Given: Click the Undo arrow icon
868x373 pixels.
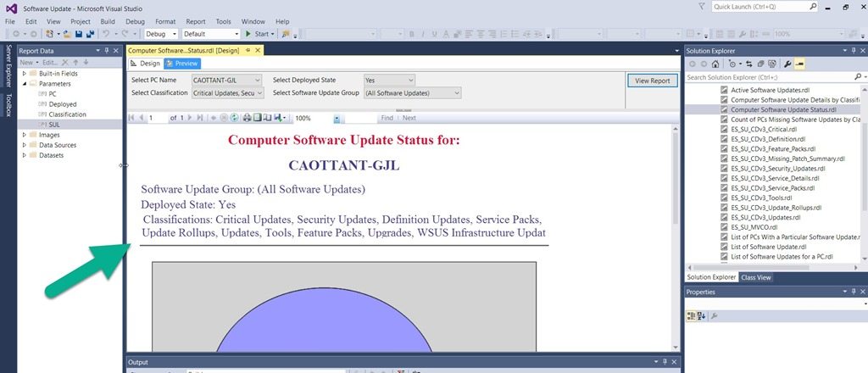Looking at the screenshot, I should tap(105, 34).
